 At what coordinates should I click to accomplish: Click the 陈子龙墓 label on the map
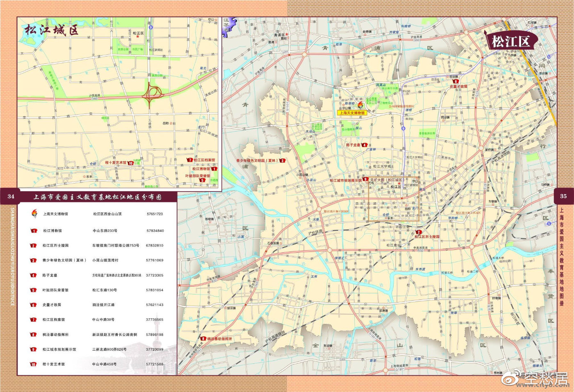pos(353,145)
